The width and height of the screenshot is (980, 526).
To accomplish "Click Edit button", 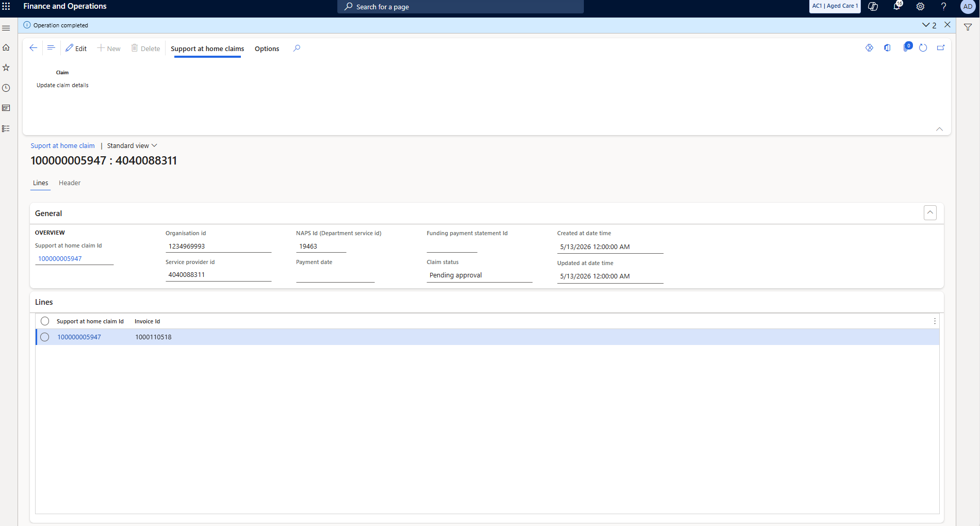I will [76, 48].
